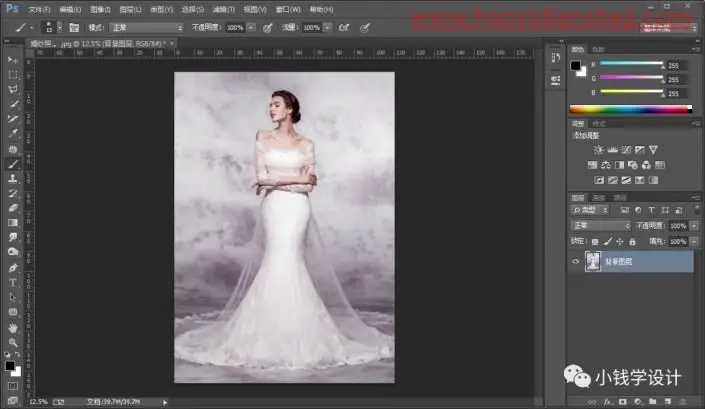The image size is (705, 409).
Task: Toggle Quick Mask mode
Action: tap(13, 386)
